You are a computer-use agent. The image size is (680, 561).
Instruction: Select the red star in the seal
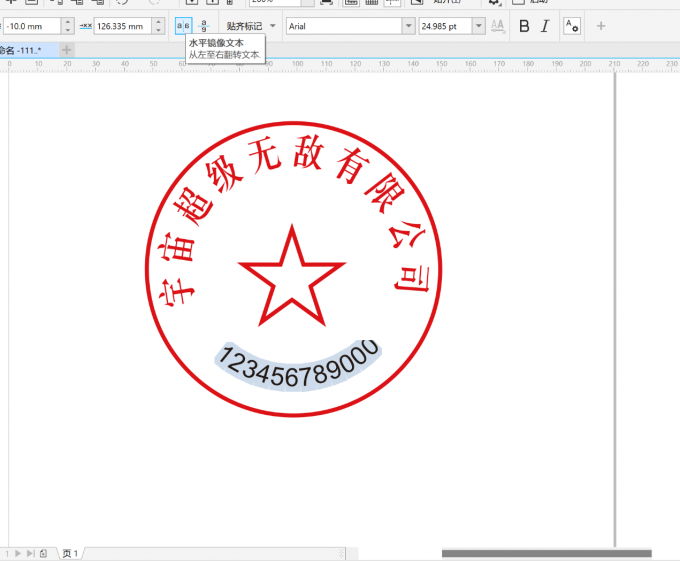point(292,276)
